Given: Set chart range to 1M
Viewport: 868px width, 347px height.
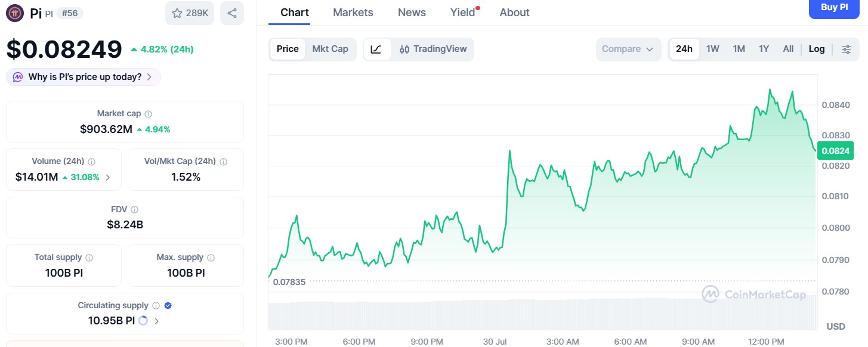Looking at the screenshot, I should (x=739, y=49).
